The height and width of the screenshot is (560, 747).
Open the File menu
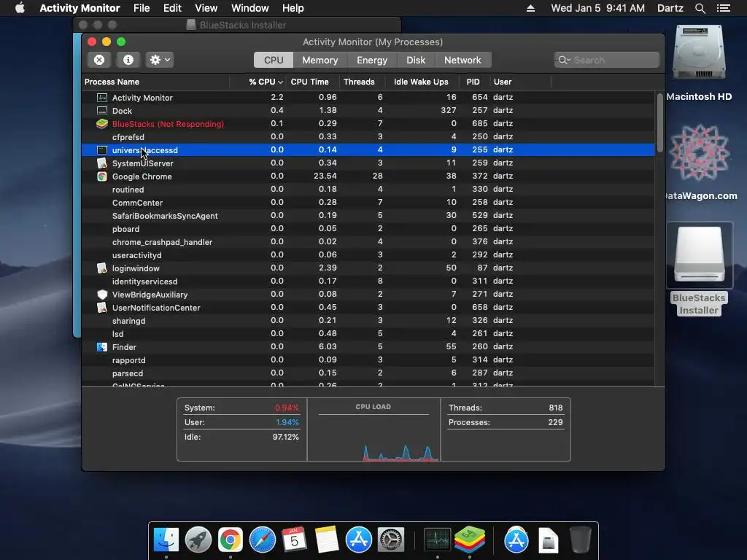point(142,8)
